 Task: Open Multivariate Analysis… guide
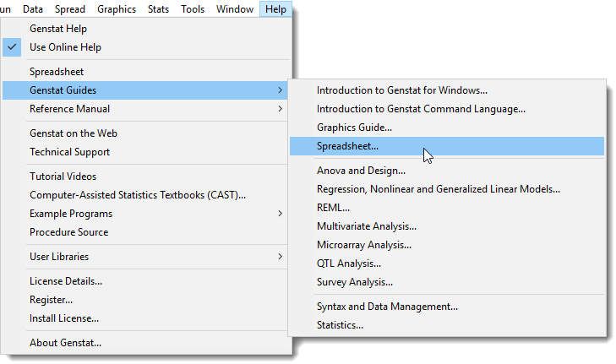447,226
